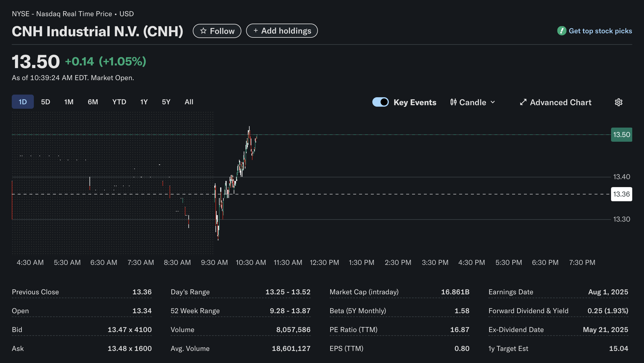
Task: Click the 13.50 current price tag on the chart axis
Action: (x=621, y=135)
